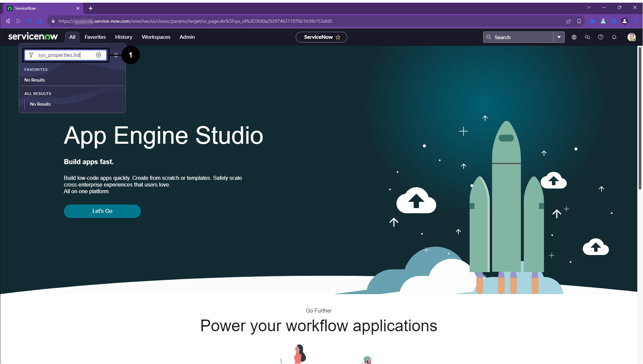Open the globe scope selector icon

point(574,37)
